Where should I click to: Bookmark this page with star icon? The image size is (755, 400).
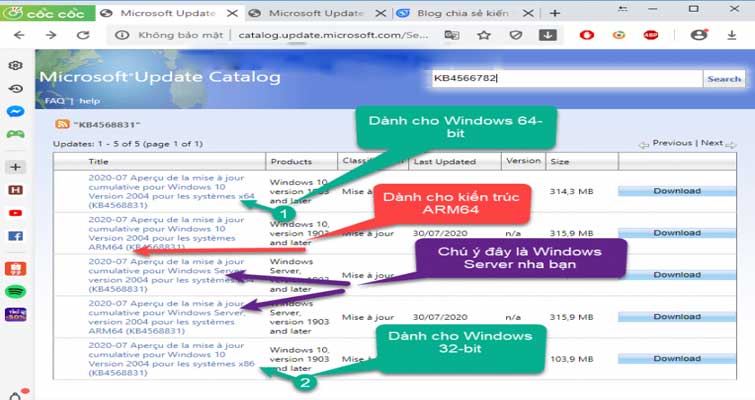[484, 35]
